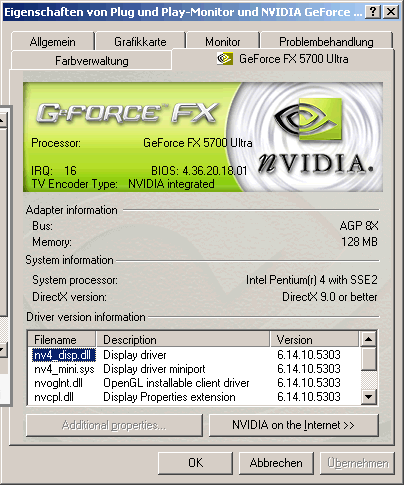This screenshot has width=404, height=485.
Task: Select the Monitor tab
Action: [223, 42]
